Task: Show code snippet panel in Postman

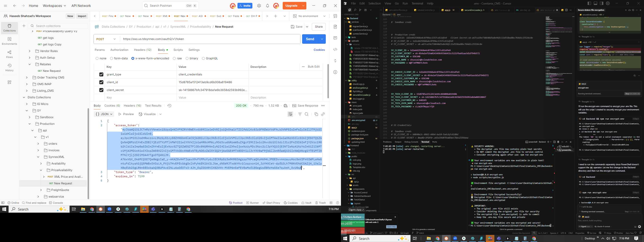Action: [x=335, y=49]
